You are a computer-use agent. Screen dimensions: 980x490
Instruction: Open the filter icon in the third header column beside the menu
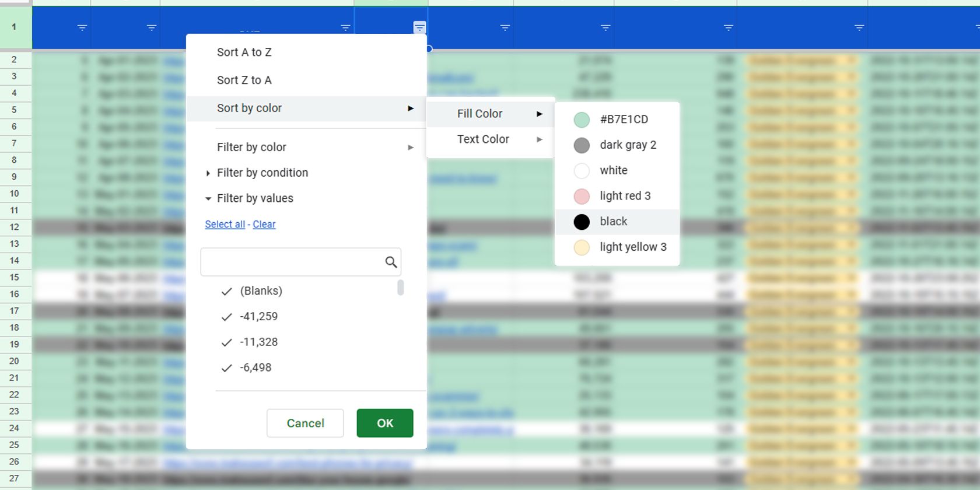pos(345,27)
